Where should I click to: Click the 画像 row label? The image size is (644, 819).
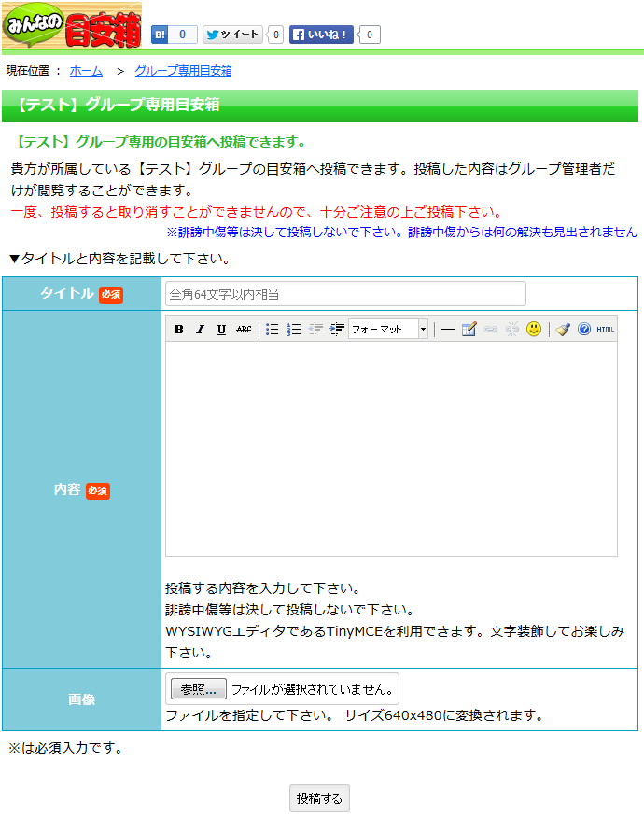coord(82,699)
